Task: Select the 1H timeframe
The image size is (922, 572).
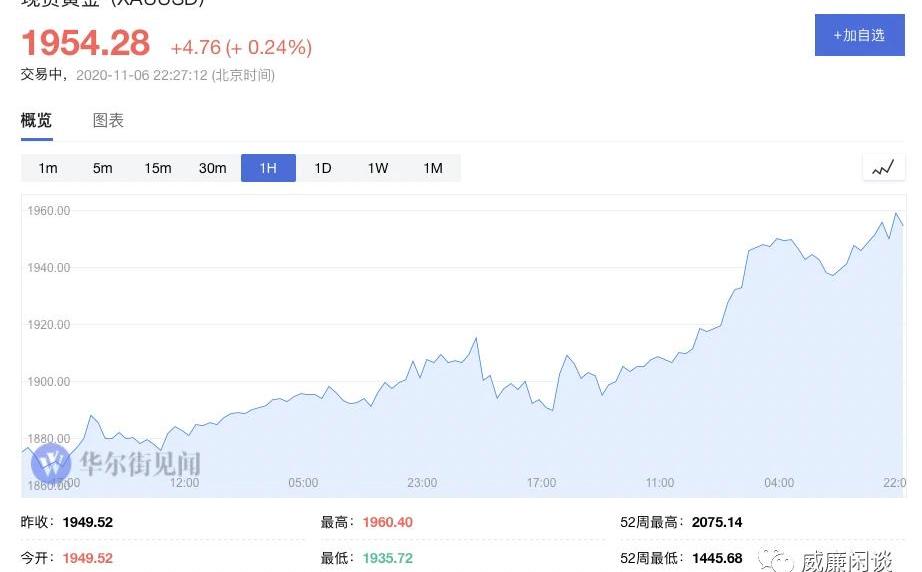Action: 268,168
